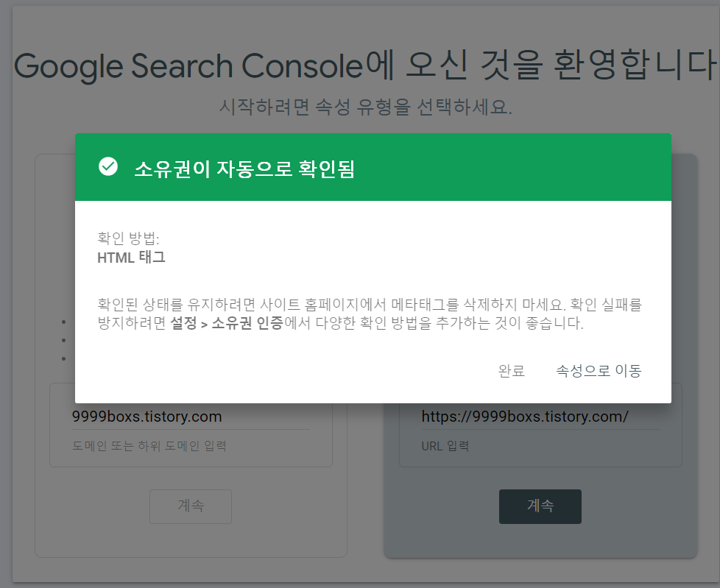Click the outlined 계속 button under the domain field
Image resolution: width=720 pixels, height=588 pixels.
tap(191, 506)
